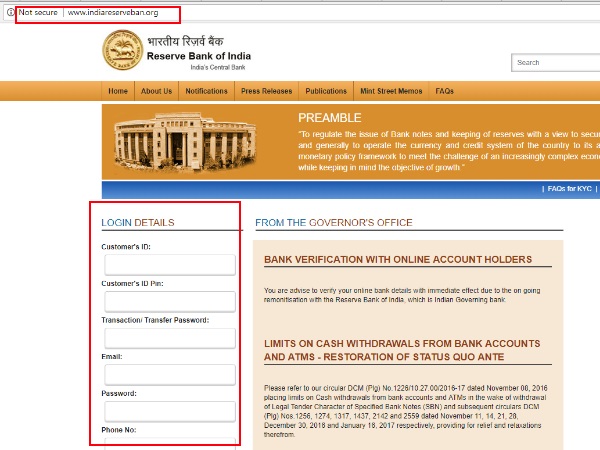
Task: Click Bank Verification With Online Account Holders heading
Action: (398, 259)
